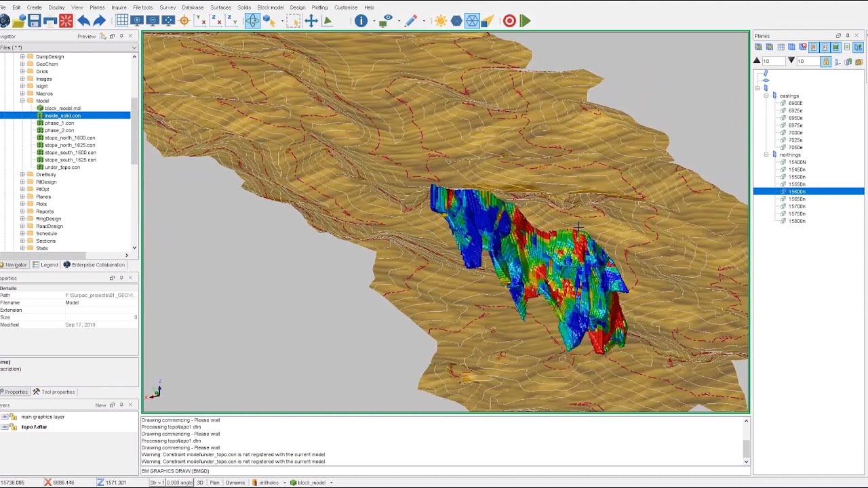The image size is (868, 488).
Task: Click the sun lighting icon
Action: [441, 21]
